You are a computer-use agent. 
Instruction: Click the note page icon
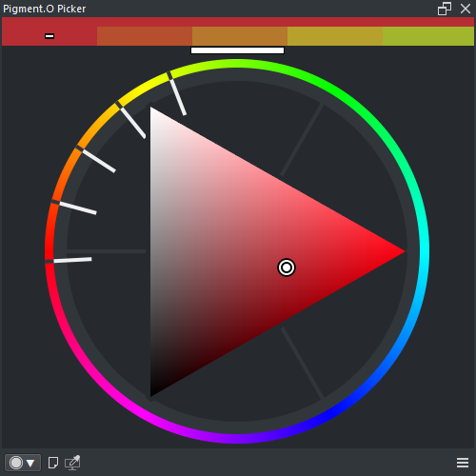point(53,463)
